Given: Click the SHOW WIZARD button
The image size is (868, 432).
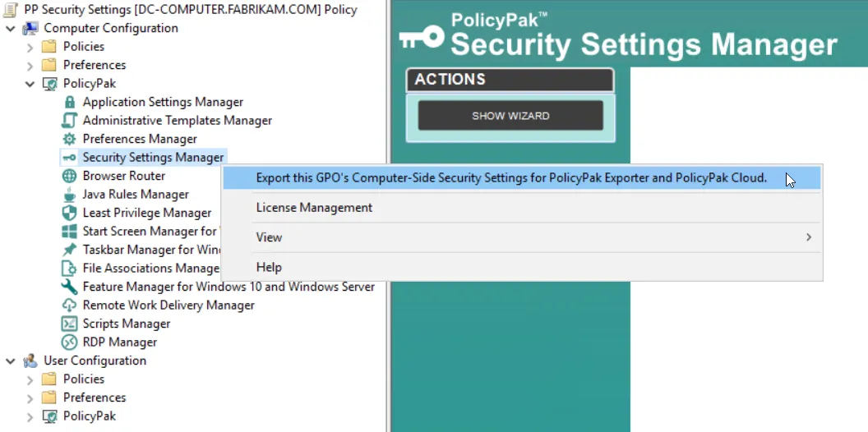Looking at the screenshot, I should click(510, 116).
